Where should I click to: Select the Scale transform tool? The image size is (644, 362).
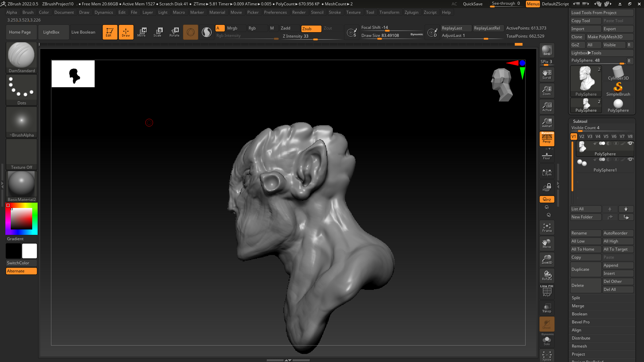[x=158, y=32]
